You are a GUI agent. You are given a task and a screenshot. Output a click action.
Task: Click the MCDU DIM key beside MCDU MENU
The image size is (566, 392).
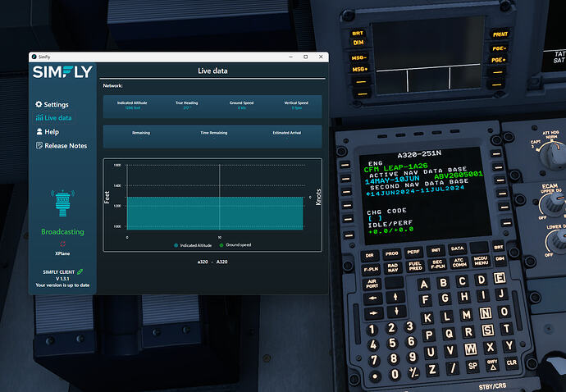pos(500,259)
